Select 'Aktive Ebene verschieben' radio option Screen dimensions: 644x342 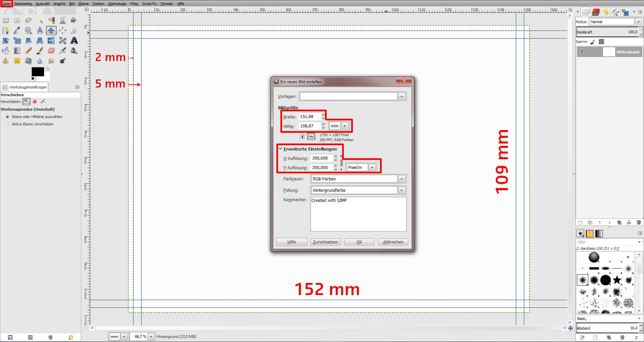tap(7, 124)
